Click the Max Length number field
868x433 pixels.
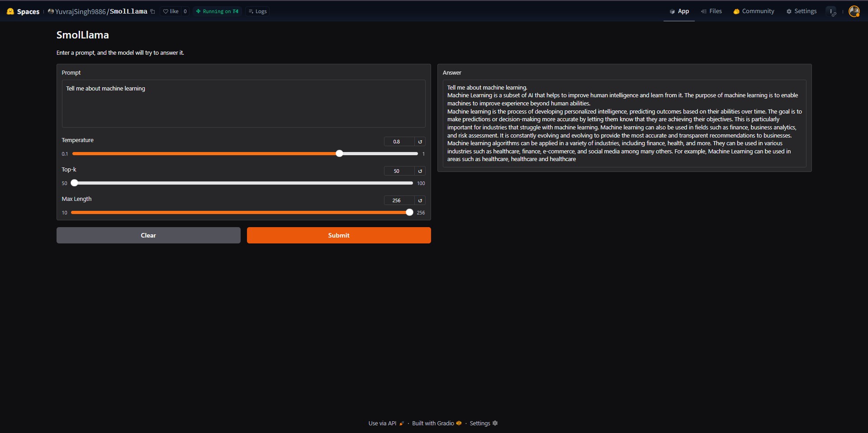pos(399,200)
